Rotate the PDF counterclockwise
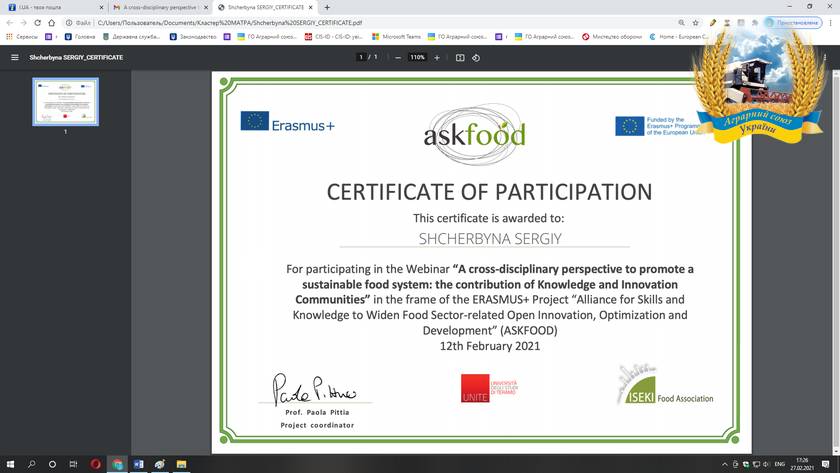 click(x=476, y=57)
